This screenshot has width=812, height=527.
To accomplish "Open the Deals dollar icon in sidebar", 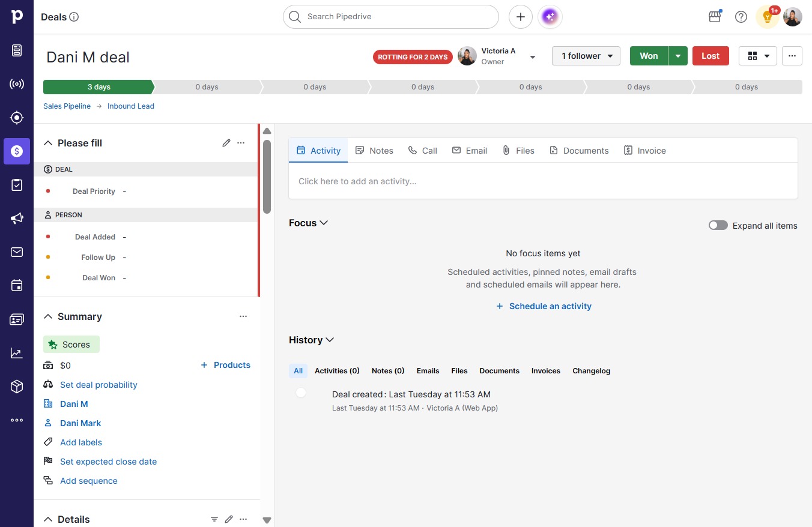I will tap(17, 151).
